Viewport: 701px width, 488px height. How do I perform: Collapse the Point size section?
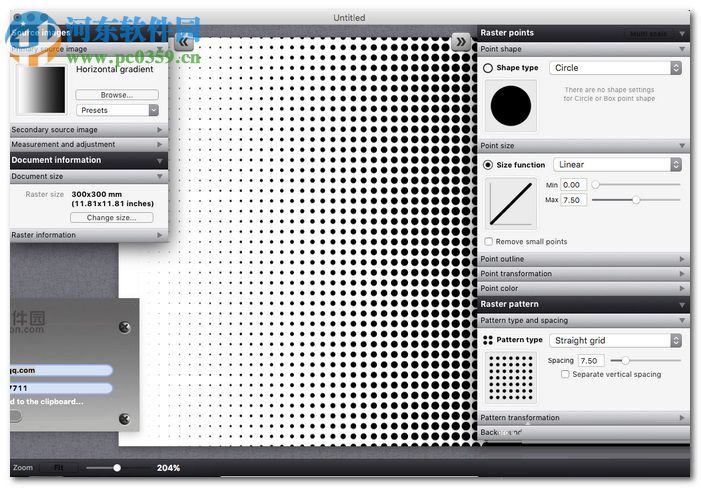pos(584,146)
